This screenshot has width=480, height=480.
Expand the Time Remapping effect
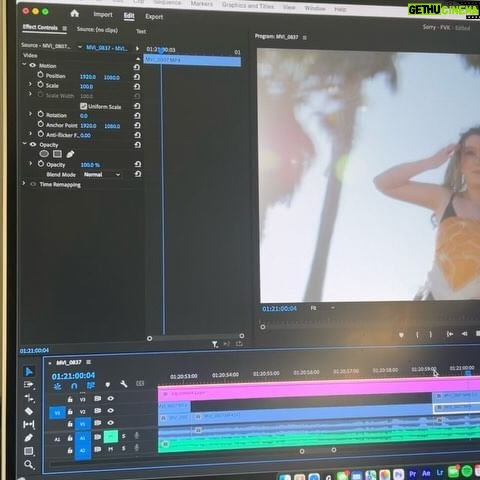pos(24,183)
